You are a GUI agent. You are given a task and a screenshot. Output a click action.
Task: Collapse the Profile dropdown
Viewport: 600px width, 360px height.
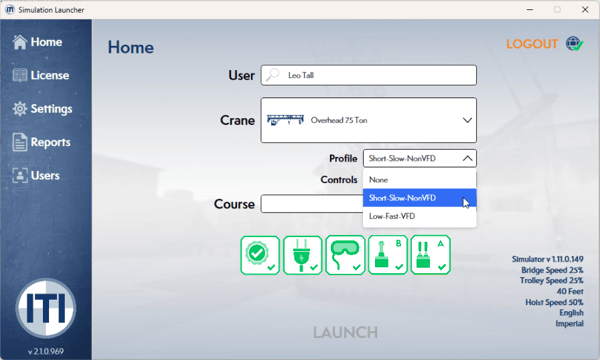click(420, 158)
